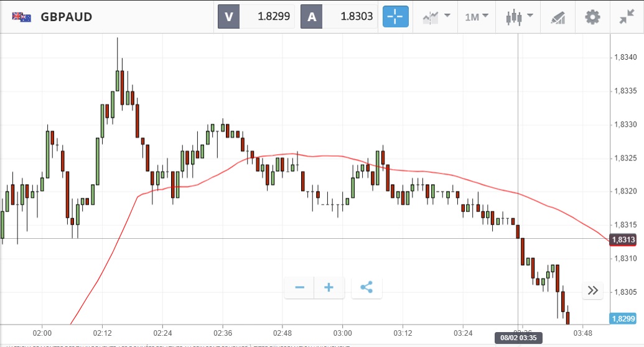Click the A buy button

pos(312,17)
